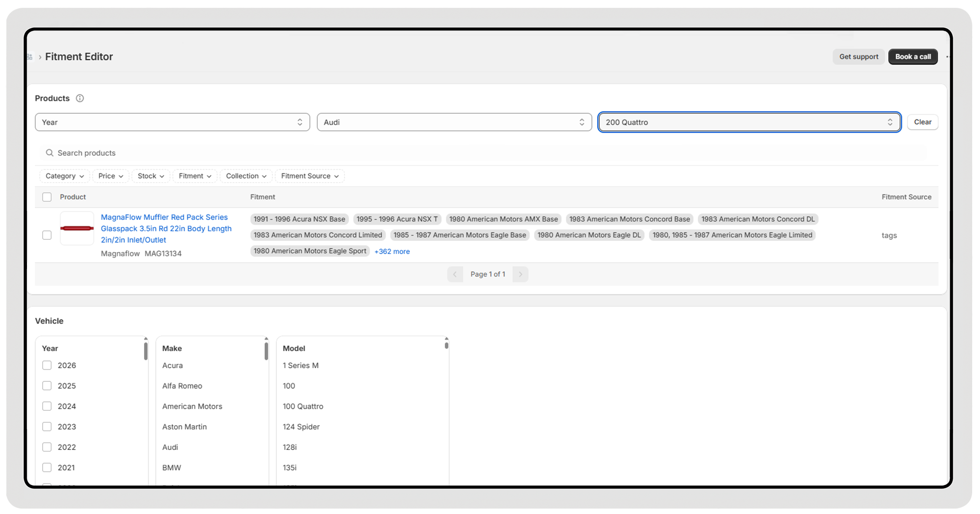Check the 2026 year checkbox
The image size is (980, 514).
click(47, 365)
